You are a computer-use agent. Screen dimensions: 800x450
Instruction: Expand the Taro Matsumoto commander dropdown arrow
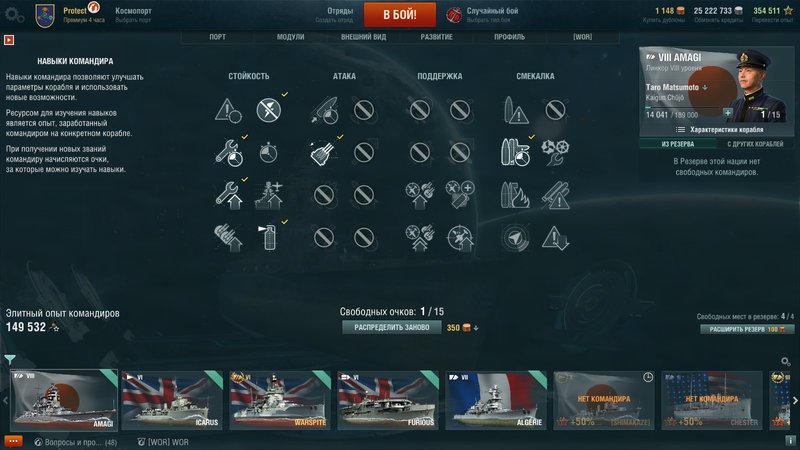(x=705, y=88)
